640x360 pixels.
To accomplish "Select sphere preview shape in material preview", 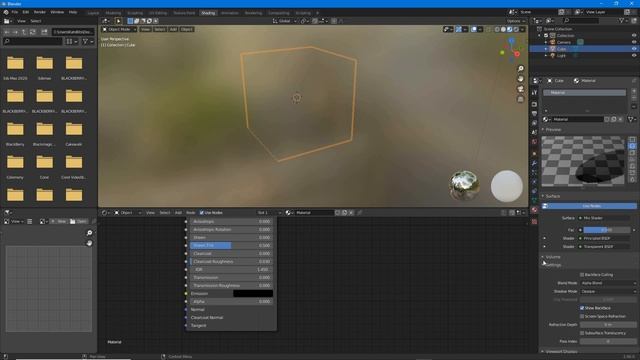I will pyautogui.click(x=632, y=146).
